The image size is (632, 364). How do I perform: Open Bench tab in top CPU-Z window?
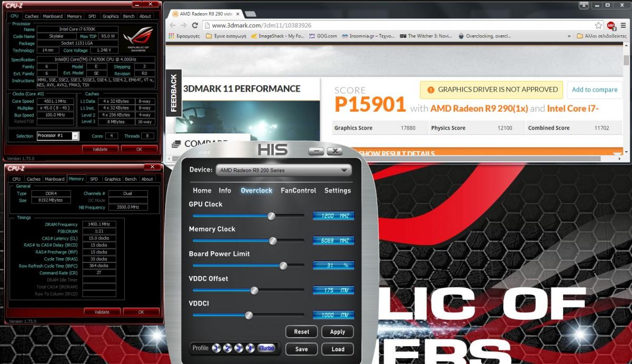click(129, 16)
